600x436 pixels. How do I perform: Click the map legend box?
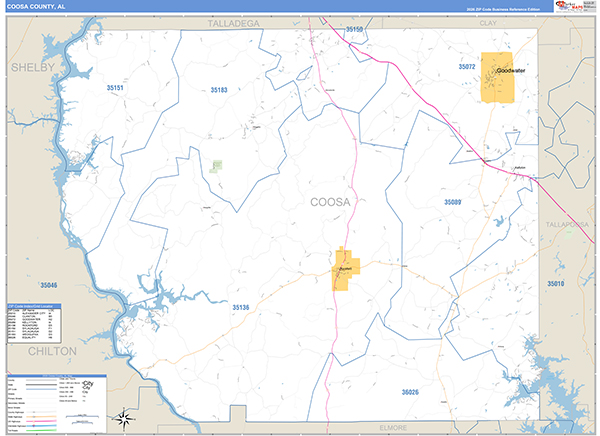point(57,403)
